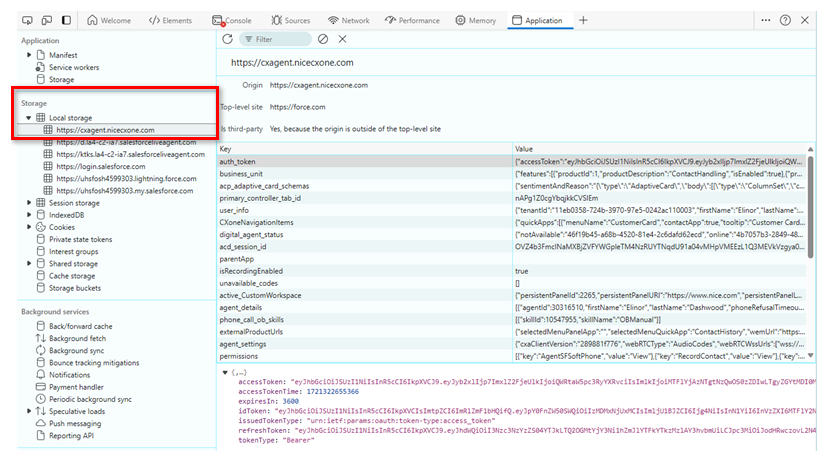Select uhsfosh4599303.lightning.force.com storage entry
Screen dimensions: 829x463
tap(126, 179)
